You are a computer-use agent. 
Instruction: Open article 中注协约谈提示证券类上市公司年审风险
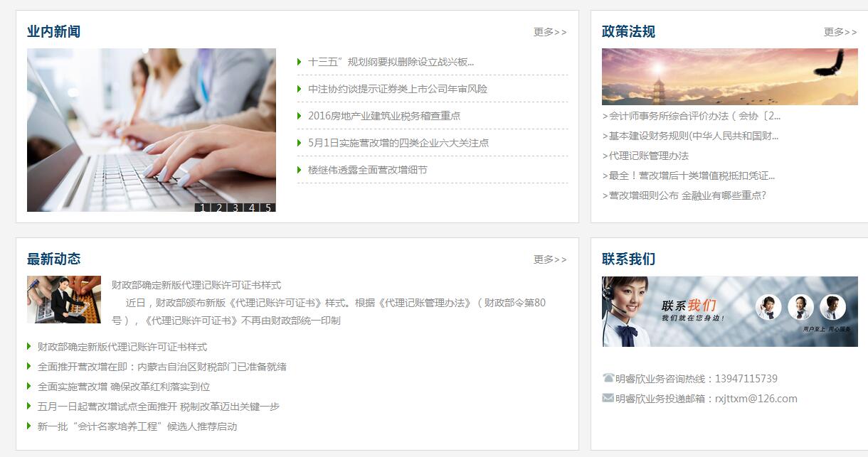(x=398, y=89)
